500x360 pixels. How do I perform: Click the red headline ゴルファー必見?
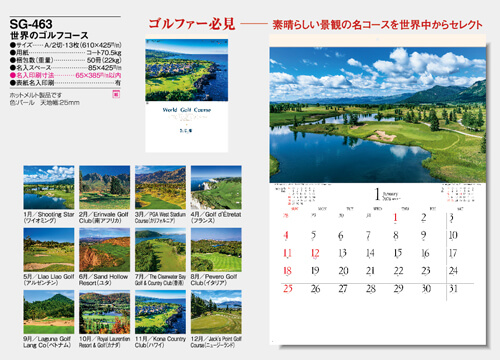(192, 24)
